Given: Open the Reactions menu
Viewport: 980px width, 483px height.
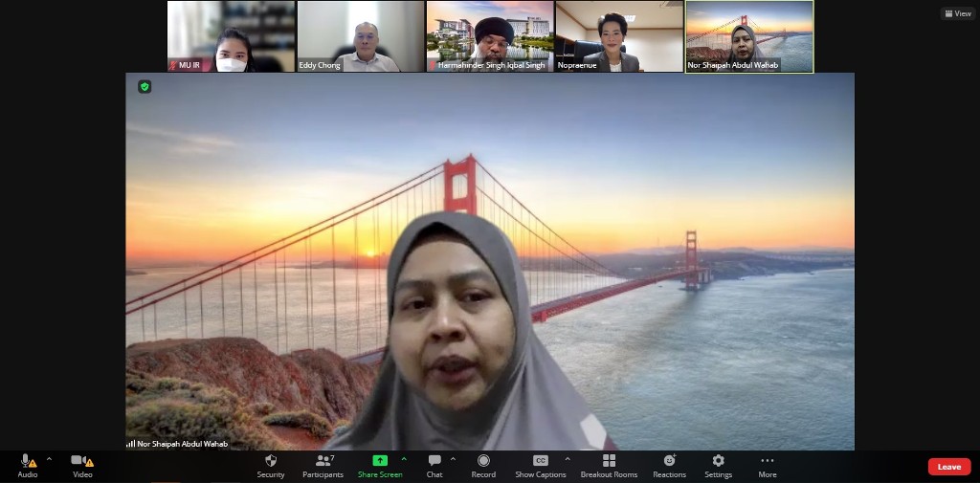Looking at the screenshot, I should coord(669,465).
